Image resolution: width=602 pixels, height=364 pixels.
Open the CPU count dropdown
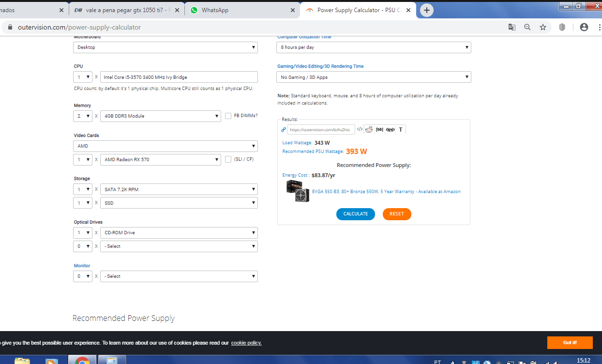pos(83,77)
